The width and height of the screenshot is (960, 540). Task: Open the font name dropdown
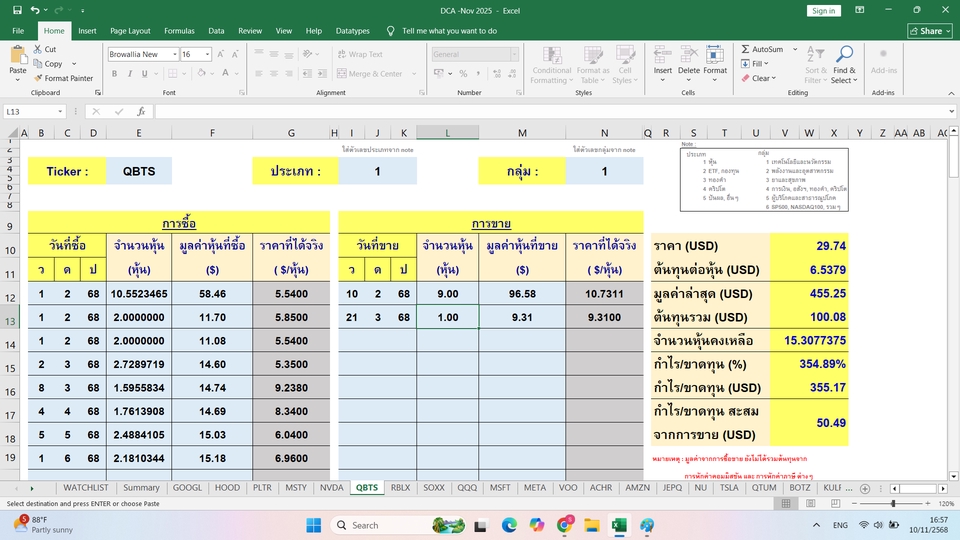[x=174, y=54]
